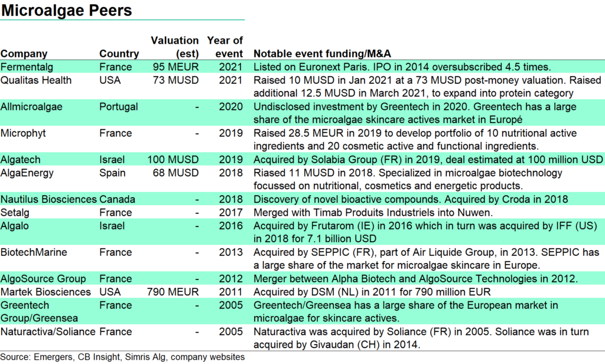Click year 2017 in the Setalg row

[231, 213]
